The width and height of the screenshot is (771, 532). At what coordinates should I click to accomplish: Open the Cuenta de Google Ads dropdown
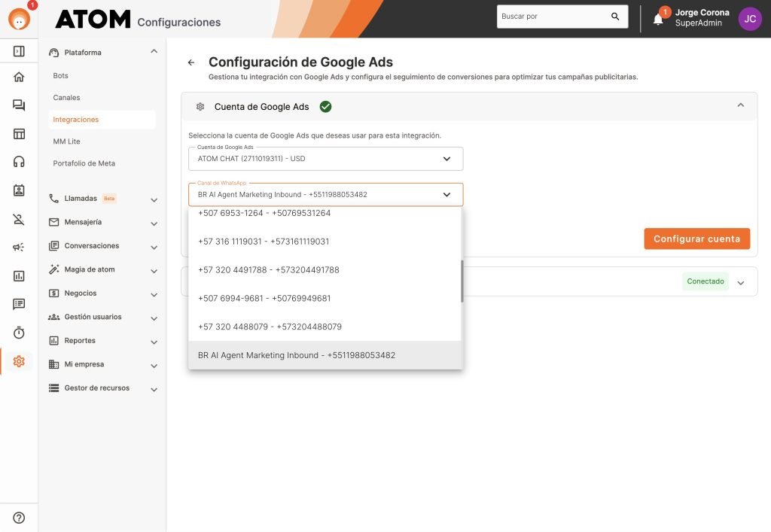(325, 159)
